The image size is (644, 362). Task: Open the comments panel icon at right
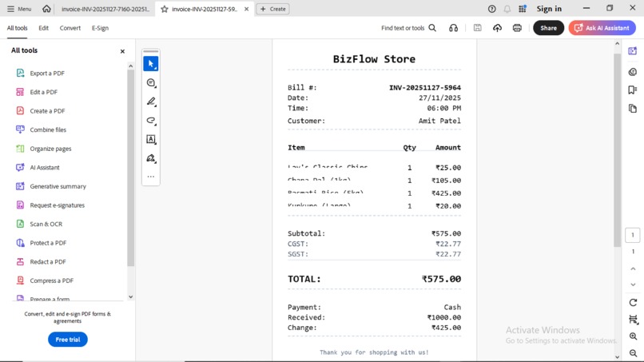[633, 72]
